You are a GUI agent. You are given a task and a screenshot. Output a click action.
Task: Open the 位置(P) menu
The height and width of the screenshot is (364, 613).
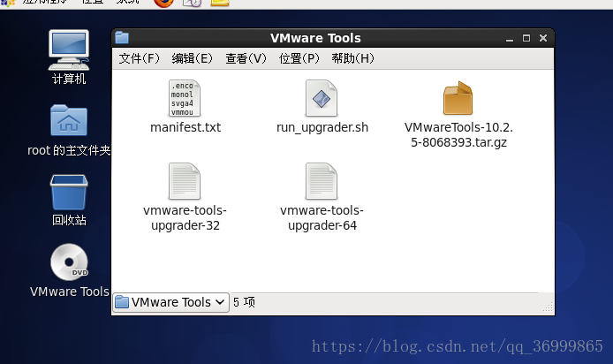click(x=299, y=58)
